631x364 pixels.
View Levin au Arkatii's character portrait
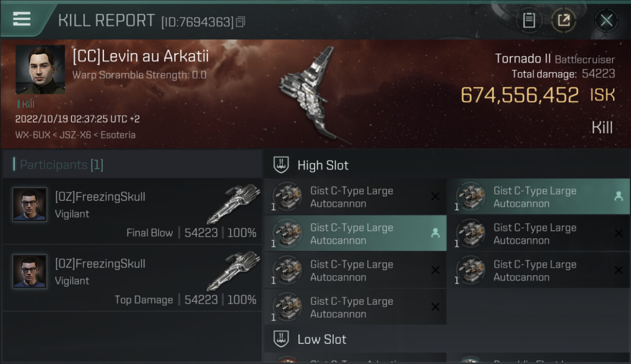tap(40, 70)
